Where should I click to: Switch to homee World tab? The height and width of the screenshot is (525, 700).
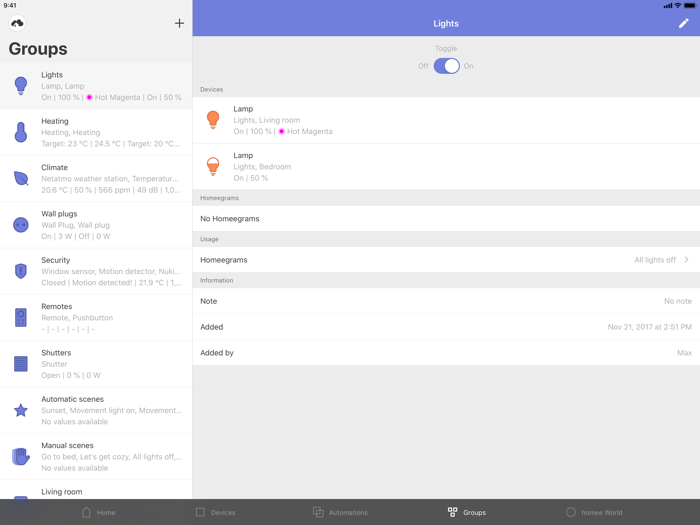point(594,512)
